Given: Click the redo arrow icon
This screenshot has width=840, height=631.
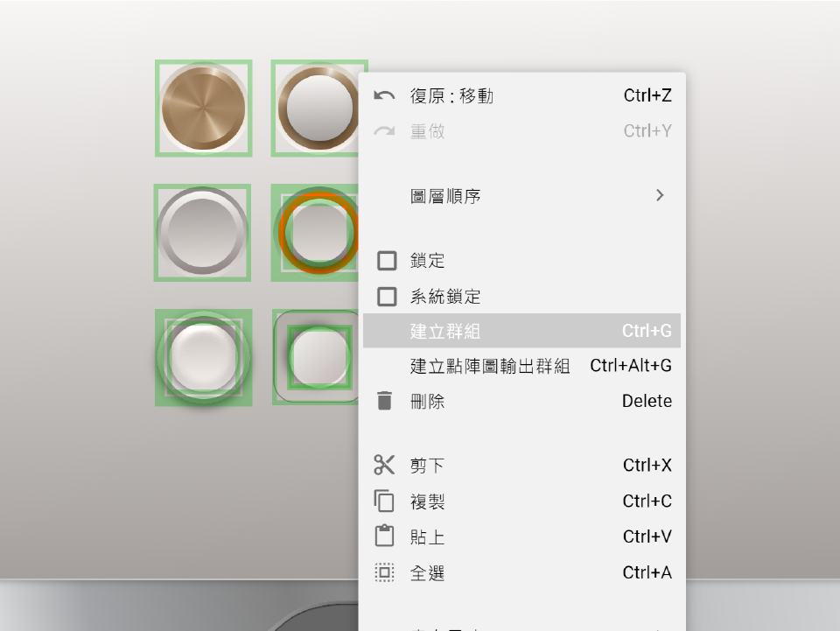Looking at the screenshot, I should click(384, 131).
